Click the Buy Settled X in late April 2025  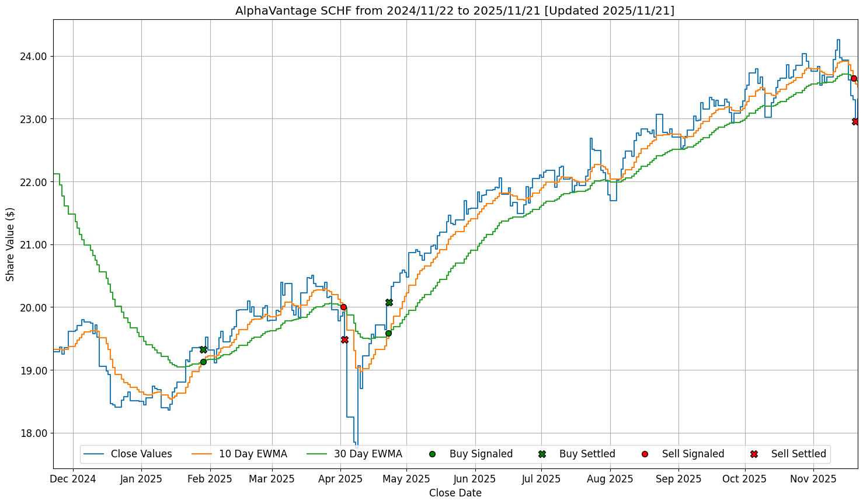389,302
